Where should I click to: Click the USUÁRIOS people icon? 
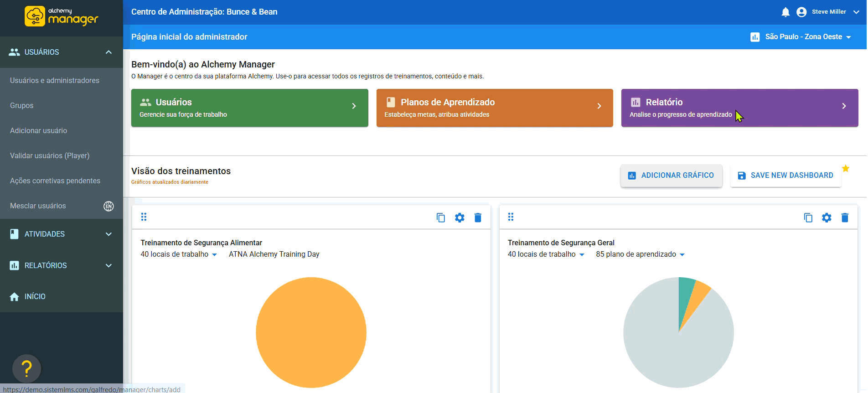14,52
